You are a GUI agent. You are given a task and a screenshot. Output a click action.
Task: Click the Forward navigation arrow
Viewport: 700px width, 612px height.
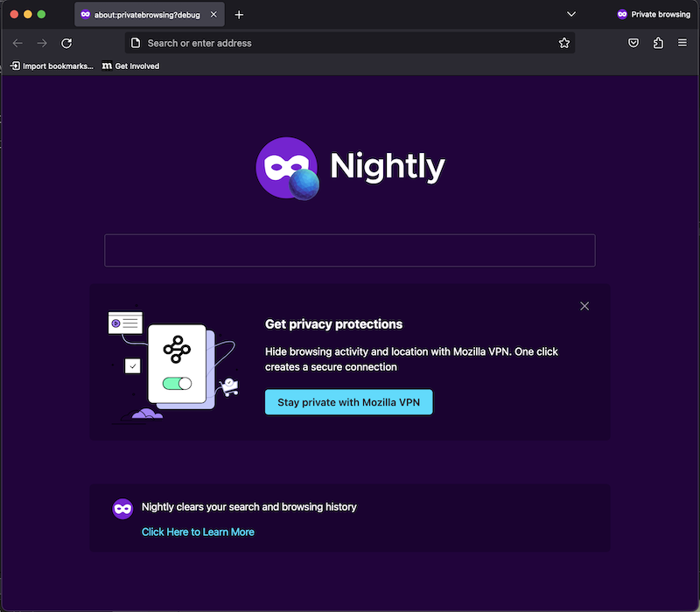coord(42,43)
